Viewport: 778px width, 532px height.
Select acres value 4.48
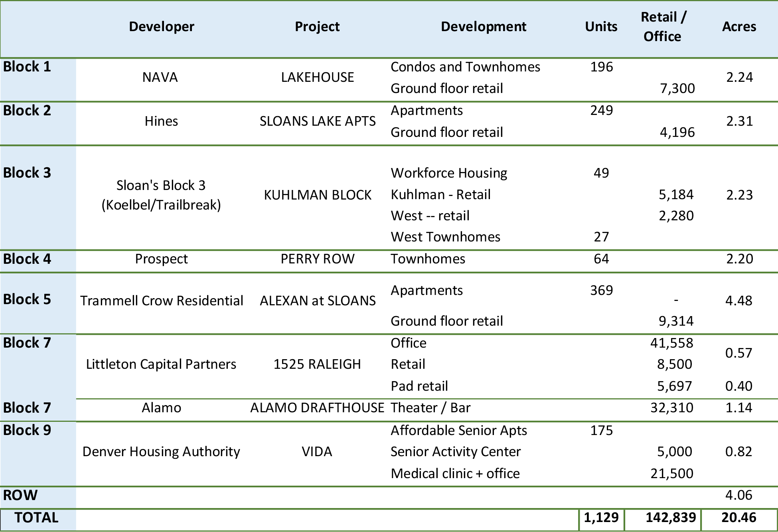click(x=739, y=301)
